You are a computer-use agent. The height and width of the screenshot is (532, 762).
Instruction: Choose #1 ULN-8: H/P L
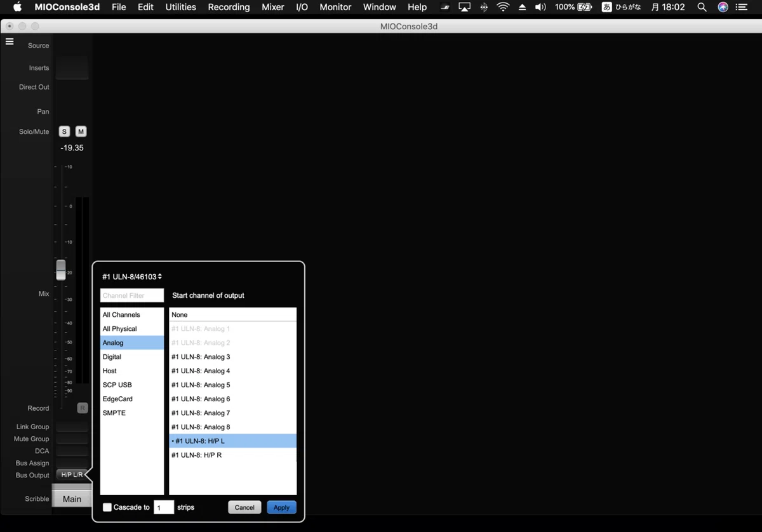coord(232,441)
